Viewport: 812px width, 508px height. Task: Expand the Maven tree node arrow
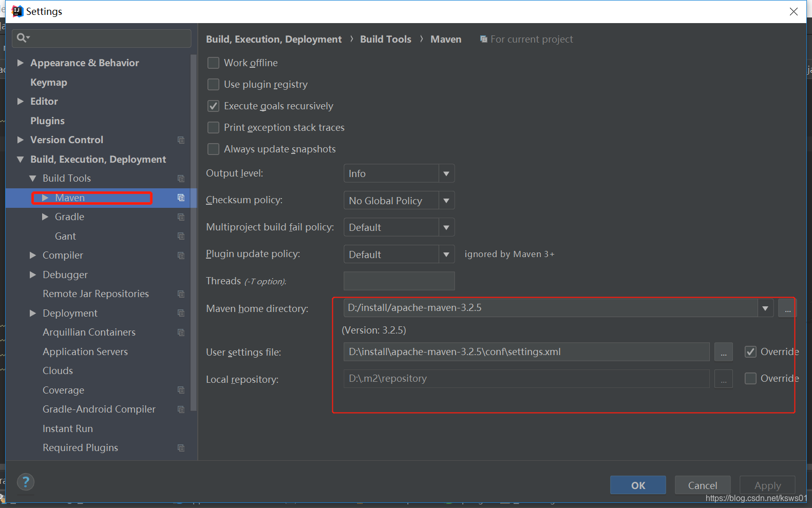pos(45,198)
